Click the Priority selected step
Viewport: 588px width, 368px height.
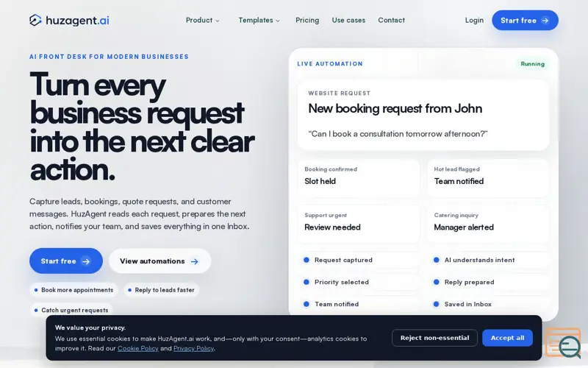[x=359, y=282]
